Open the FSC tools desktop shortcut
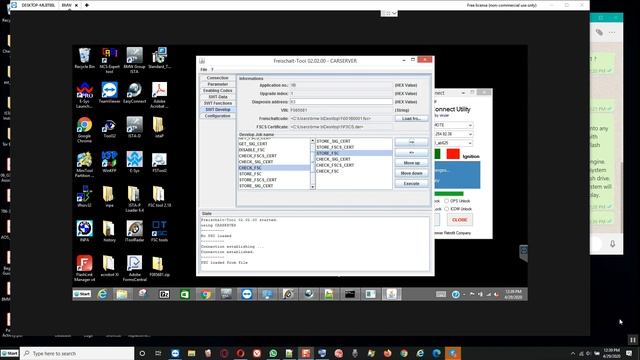Image resolution: width=640 pixels, height=360 pixels. [x=159, y=231]
